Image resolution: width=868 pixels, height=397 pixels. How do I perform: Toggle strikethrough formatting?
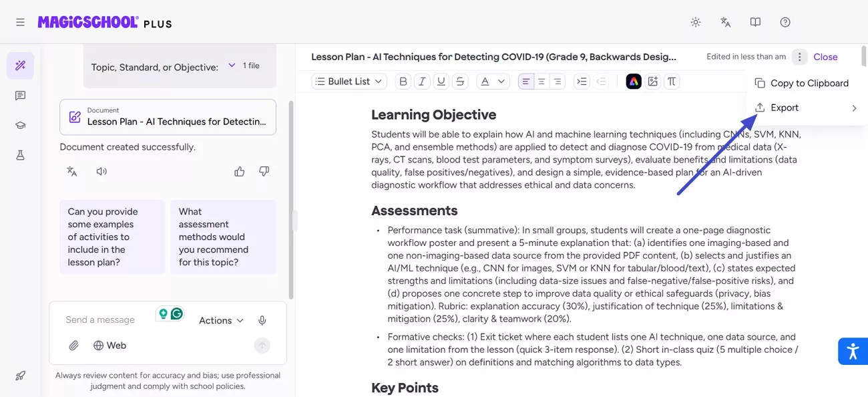(x=459, y=82)
